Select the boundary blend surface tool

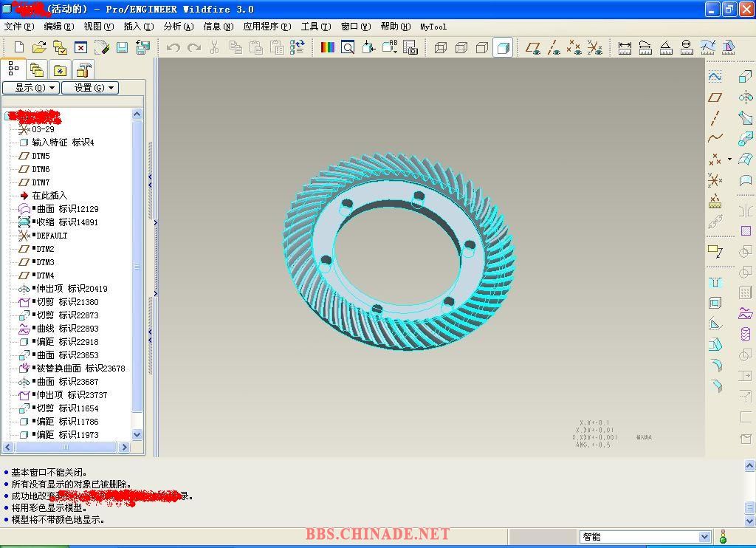tap(746, 159)
